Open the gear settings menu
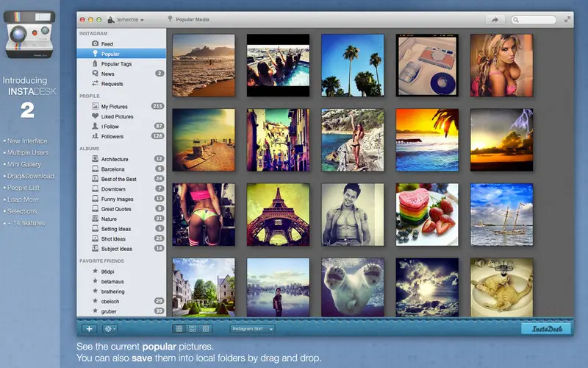588x368 pixels. click(x=110, y=329)
